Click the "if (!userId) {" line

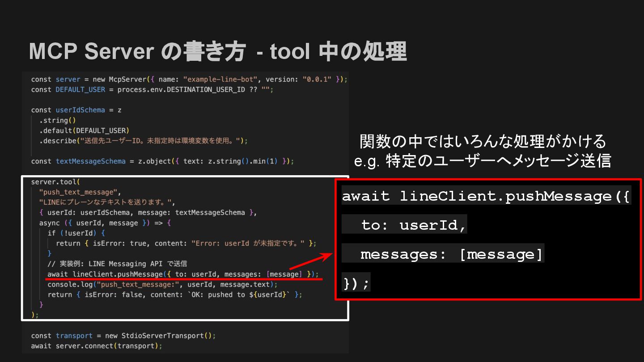click(76, 233)
